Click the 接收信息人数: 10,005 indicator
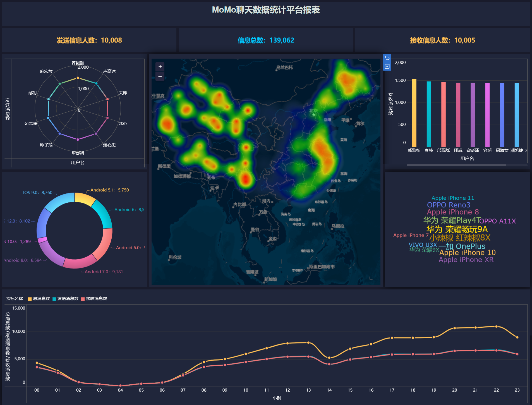532x405 pixels. pyautogui.click(x=442, y=40)
